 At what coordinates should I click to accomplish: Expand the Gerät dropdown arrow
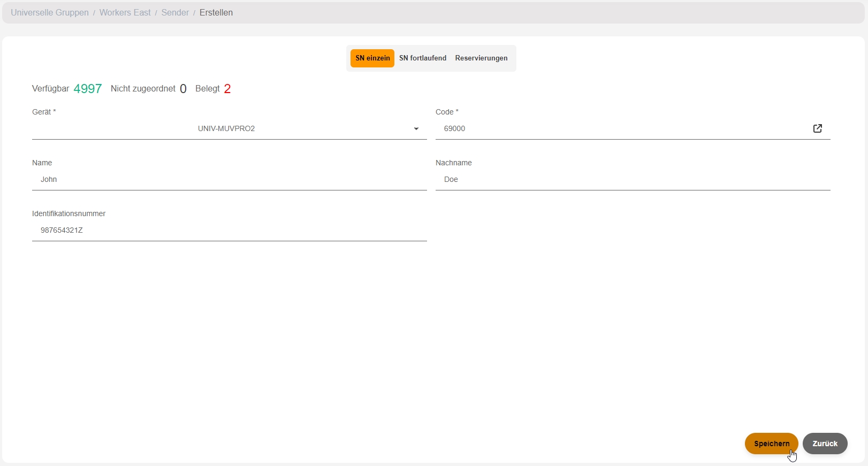(416, 129)
